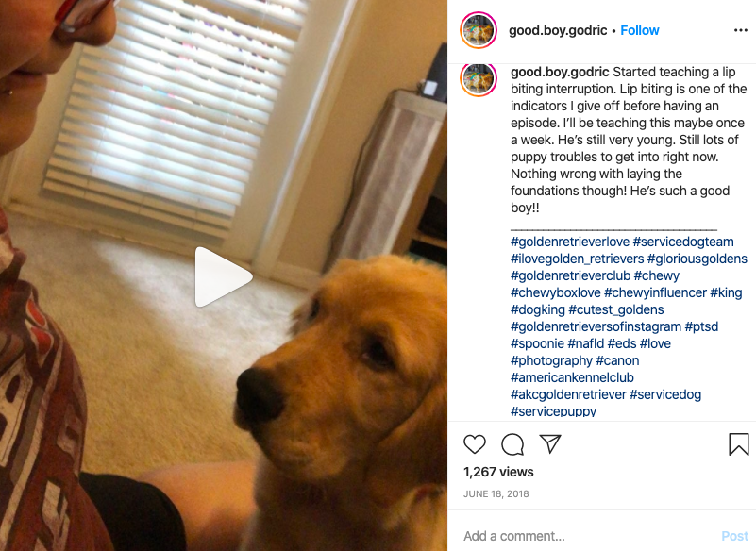The width and height of the screenshot is (756, 551).
Task: Click the Add a comment field
Action: tap(588, 536)
